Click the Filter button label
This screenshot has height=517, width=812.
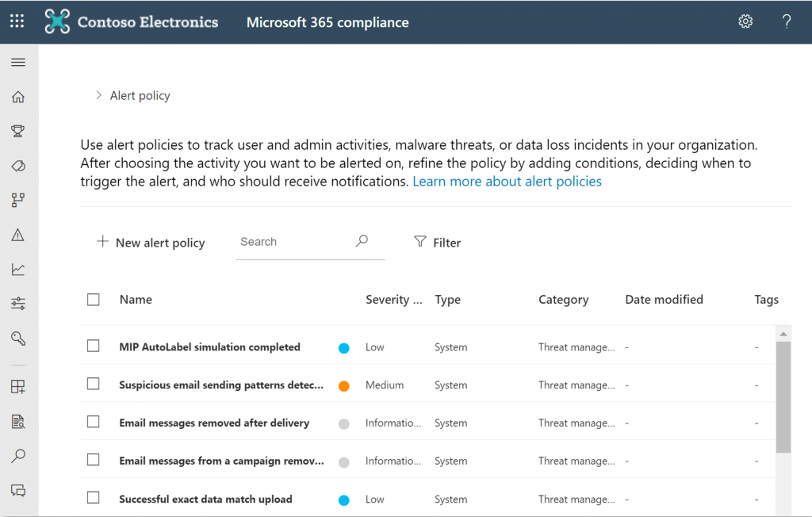(447, 243)
